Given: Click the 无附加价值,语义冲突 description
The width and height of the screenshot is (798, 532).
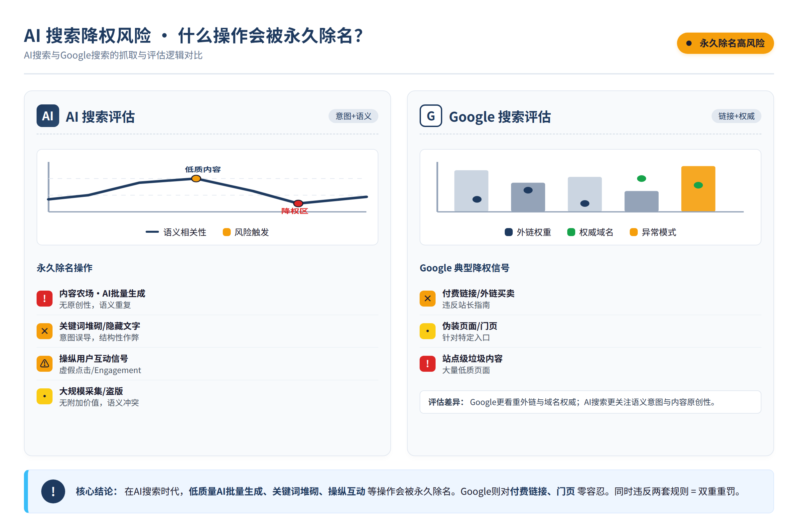Looking at the screenshot, I should (x=99, y=403).
